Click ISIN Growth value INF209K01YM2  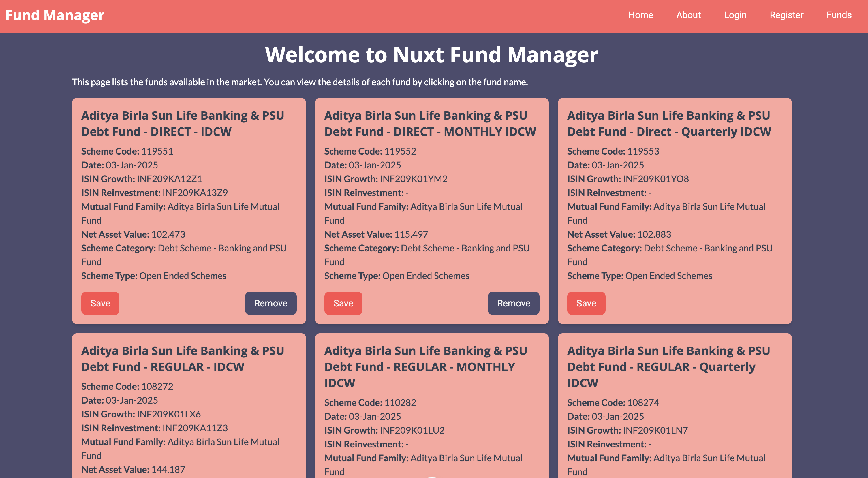click(414, 179)
